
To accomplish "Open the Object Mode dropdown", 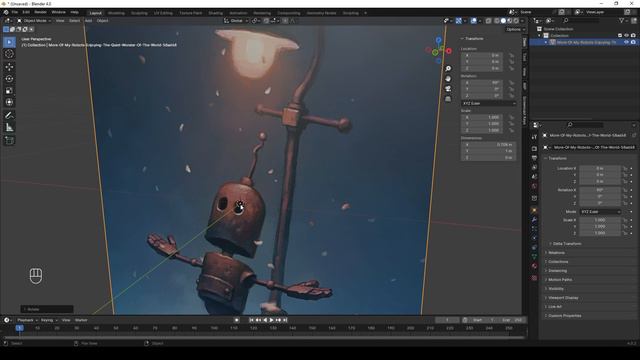I will (x=34, y=20).
